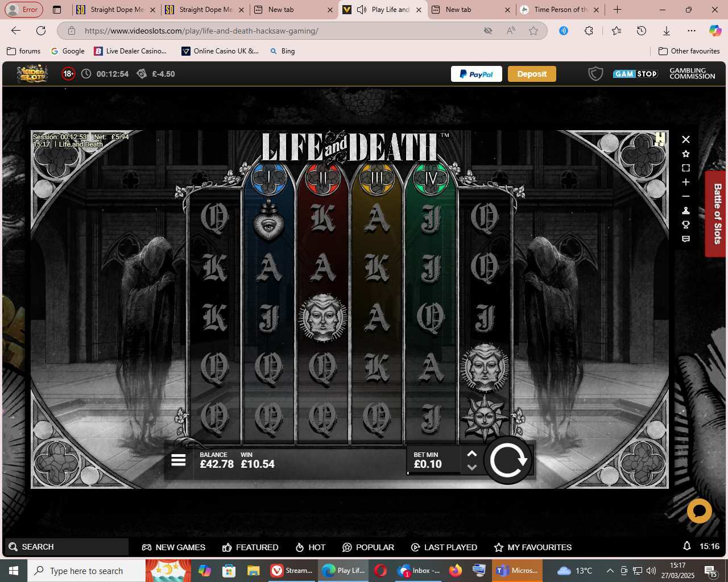Open FEATURED category
Viewport: 728px width, 582px height.
[x=250, y=547]
